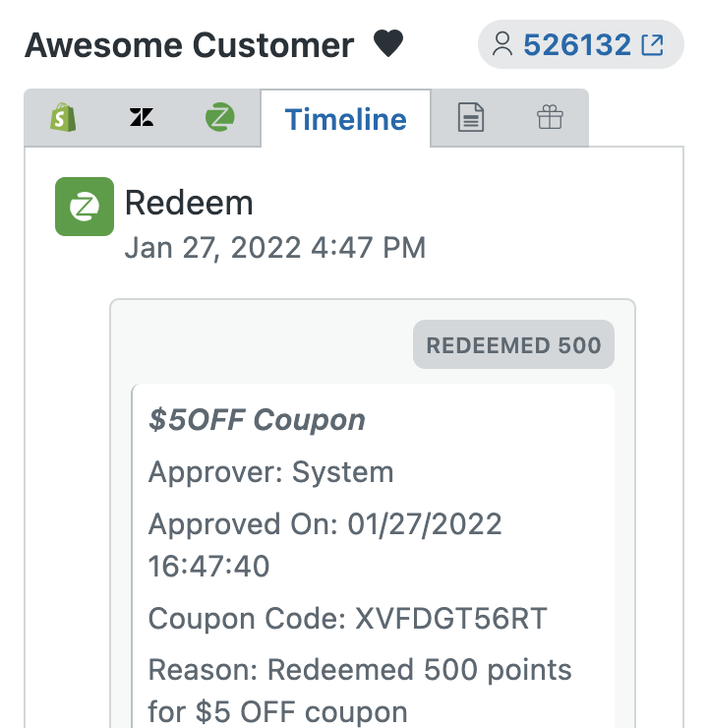Open the Shopify tab

[63, 119]
